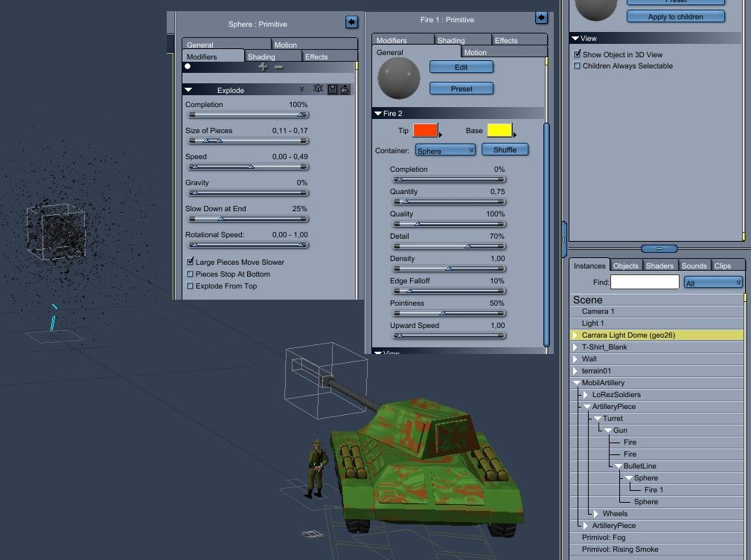751x560 pixels.
Task: Click the Explode Gravity slider
Action: click(x=248, y=193)
